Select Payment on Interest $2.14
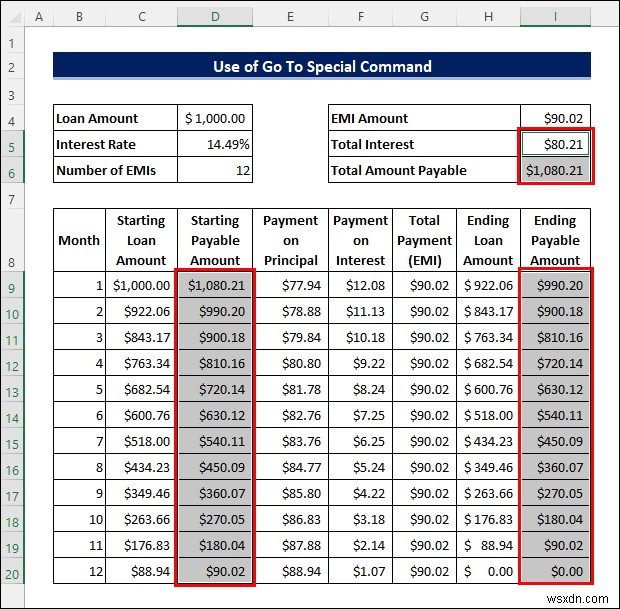The height and width of the screenshot is (609, 620). 360,545
